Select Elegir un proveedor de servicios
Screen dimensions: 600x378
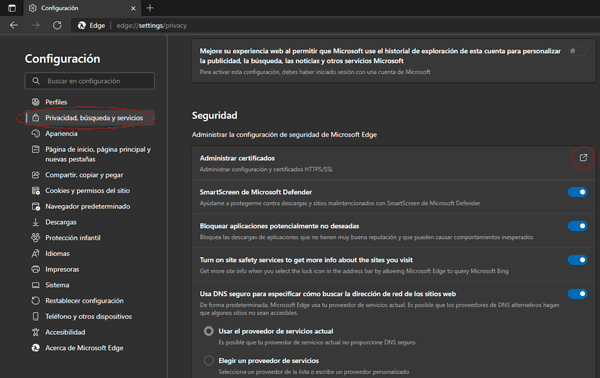(209, 360)
